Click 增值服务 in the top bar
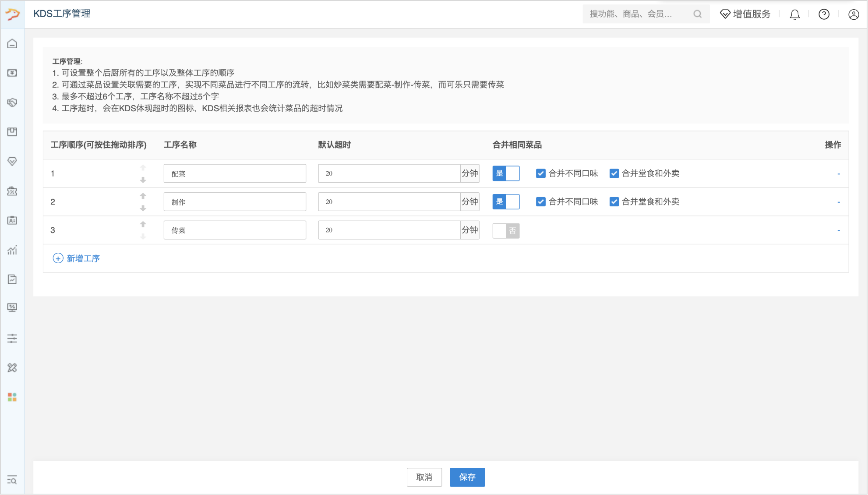This screenshot has width=868, height=495. [x=745, y=14]
